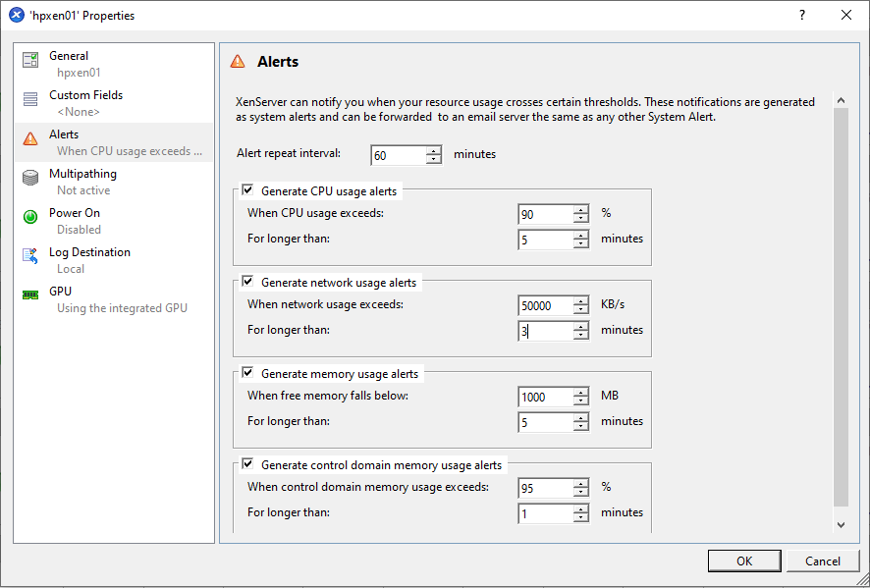Click the Help question mark in the title bar
This screenshot has width=870, height=588.
(x=801, y=16)
